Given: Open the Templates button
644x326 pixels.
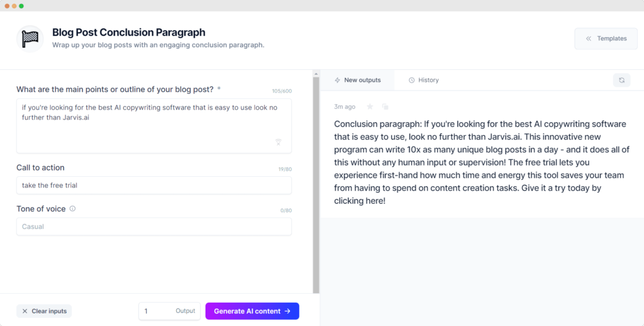Looking at the screenshot, I should [x=606, y=38].
